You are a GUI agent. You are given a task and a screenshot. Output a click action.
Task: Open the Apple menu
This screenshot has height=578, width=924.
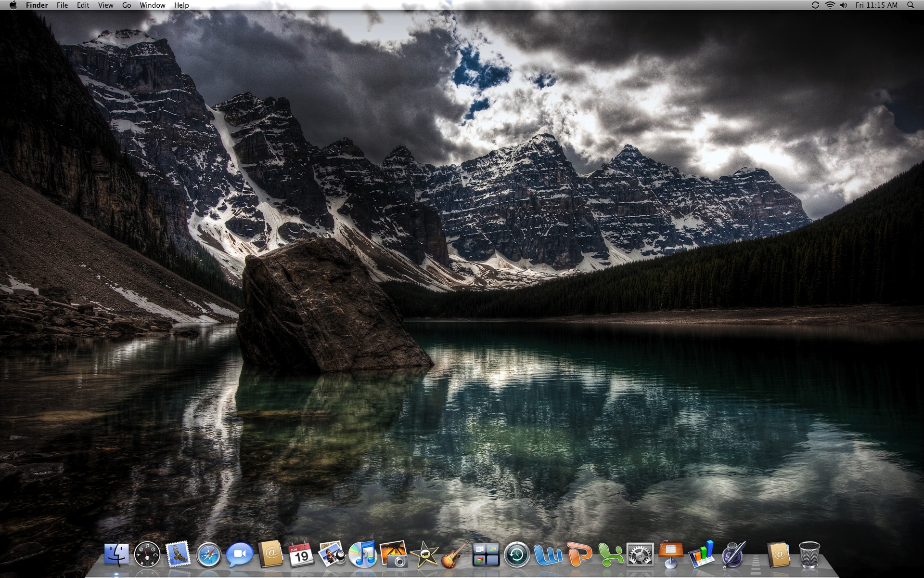point(13,5)
